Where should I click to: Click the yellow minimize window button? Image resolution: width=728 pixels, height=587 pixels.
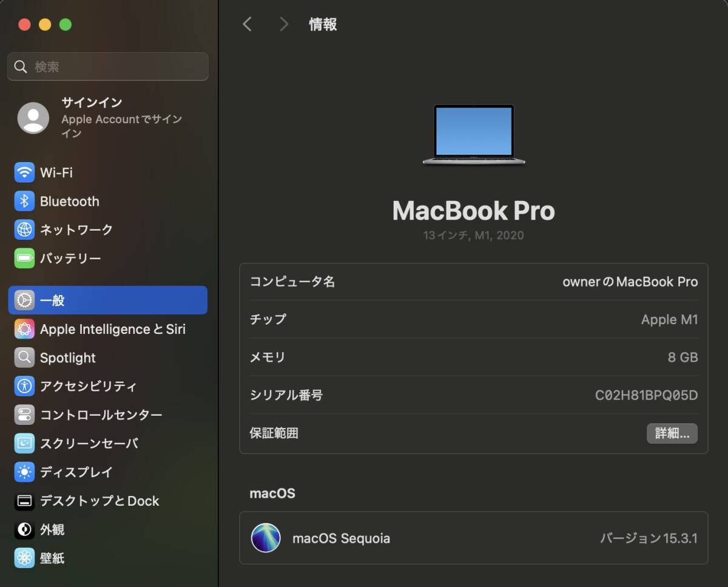point(45,24)
